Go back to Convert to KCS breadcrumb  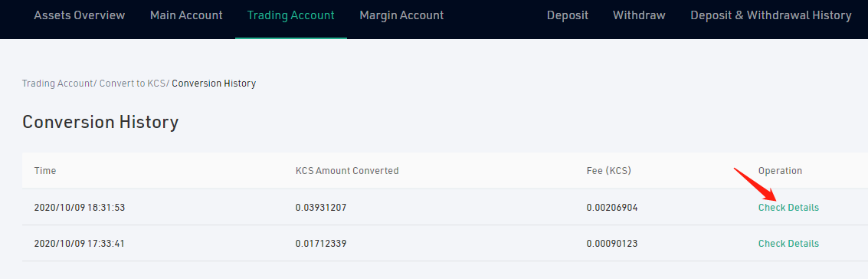[133, 84]
